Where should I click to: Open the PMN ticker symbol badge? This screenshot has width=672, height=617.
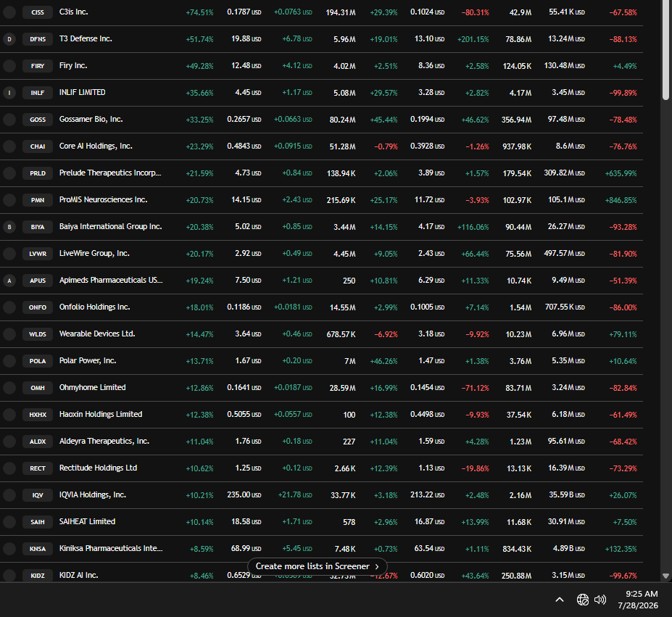click(x=38, y=200)
